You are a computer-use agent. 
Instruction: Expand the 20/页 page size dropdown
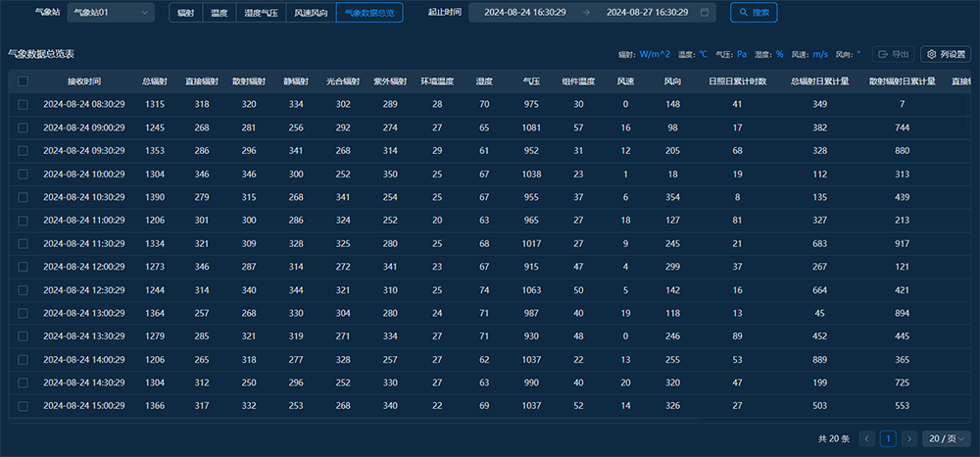947,438
